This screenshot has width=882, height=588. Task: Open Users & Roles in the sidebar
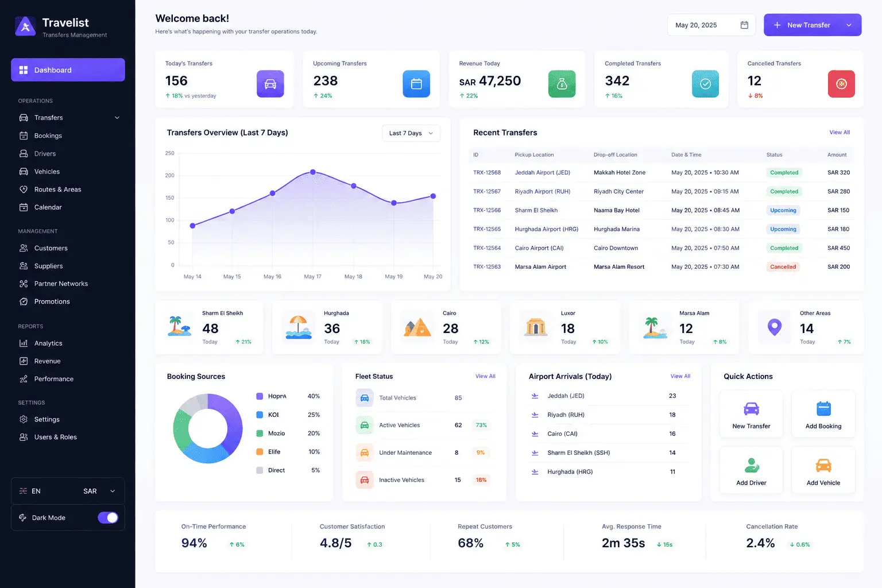[x=68, y=437]
